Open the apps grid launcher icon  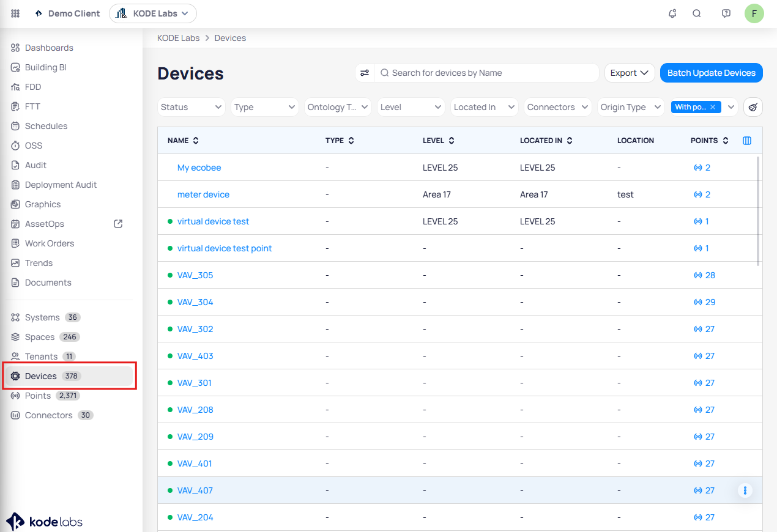pos(15,13)
